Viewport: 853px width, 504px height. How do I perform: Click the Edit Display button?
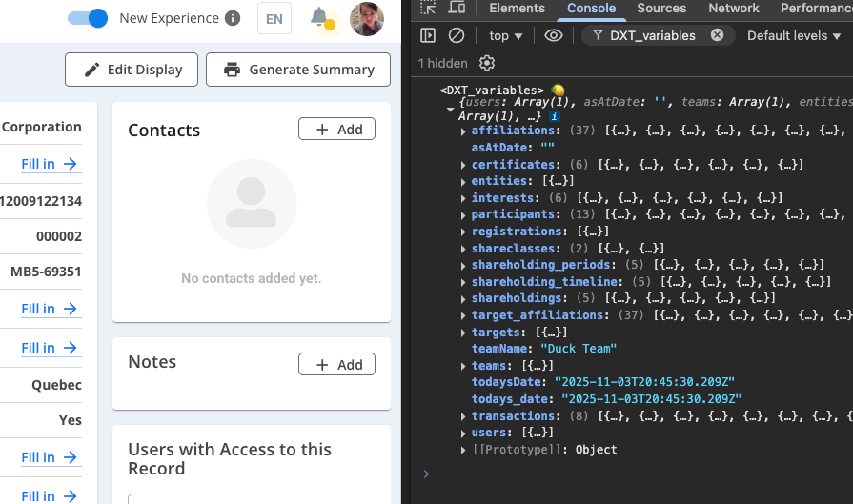tap(132, 70)
